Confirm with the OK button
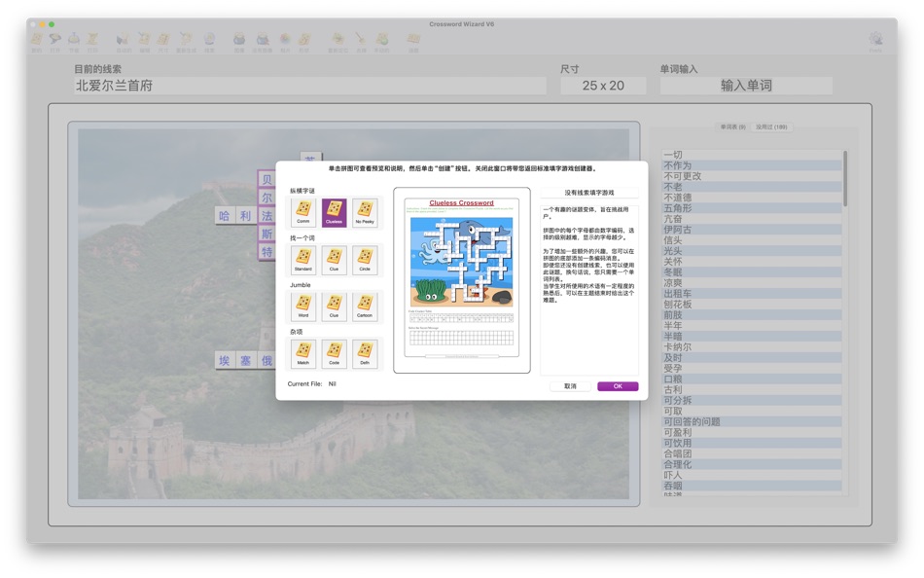The image size is (924, 578). [617, 385]
